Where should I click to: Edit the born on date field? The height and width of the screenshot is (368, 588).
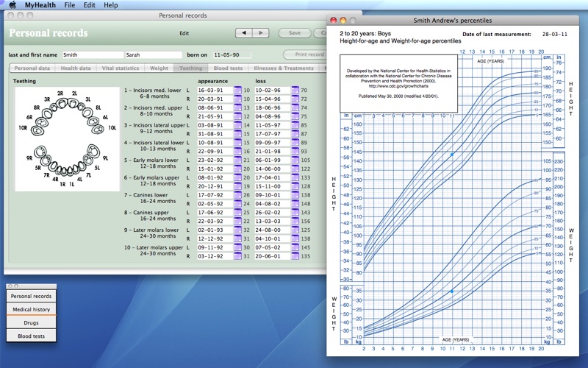232,54
